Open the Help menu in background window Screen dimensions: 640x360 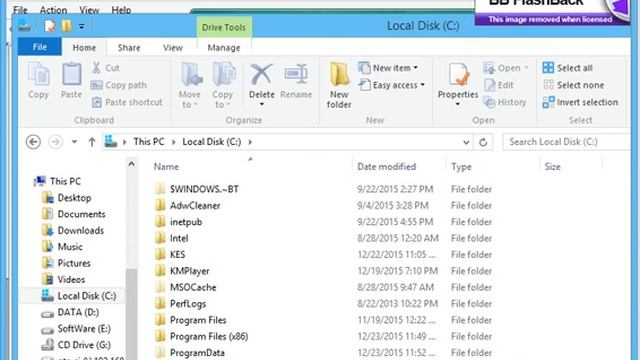pyautogui.click(x=121, y=9)
